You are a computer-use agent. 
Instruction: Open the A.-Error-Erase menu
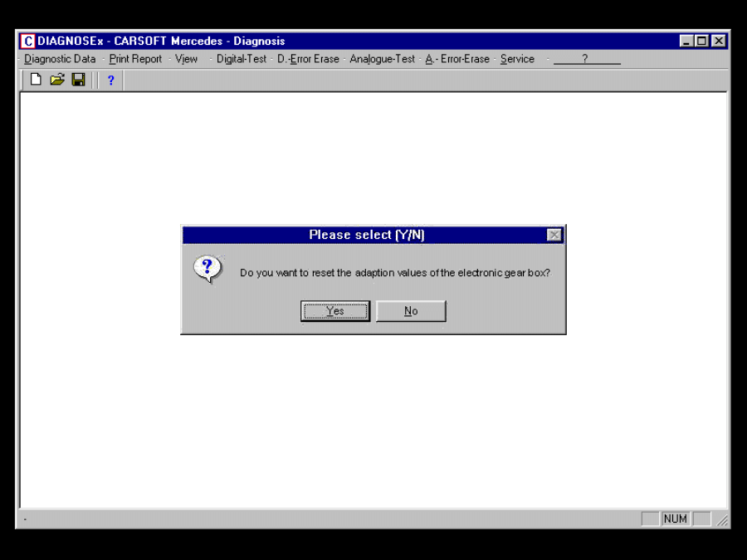point(457,59)
